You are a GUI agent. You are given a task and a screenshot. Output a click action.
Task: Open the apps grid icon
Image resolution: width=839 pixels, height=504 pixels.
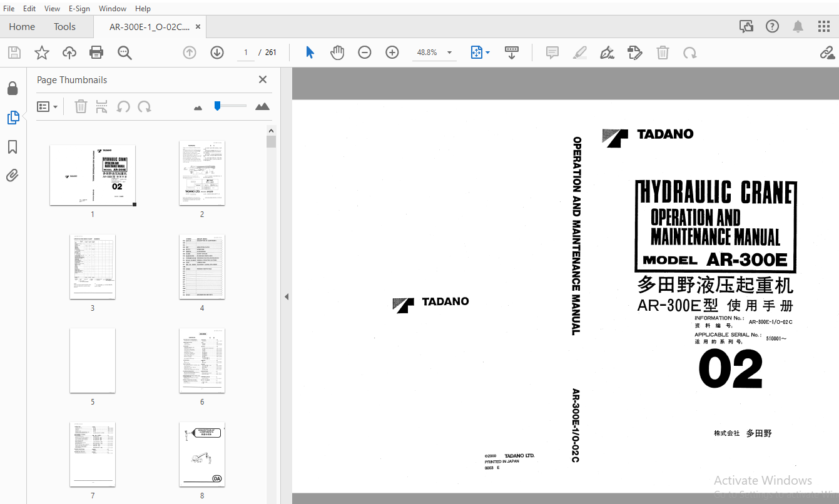824,26
